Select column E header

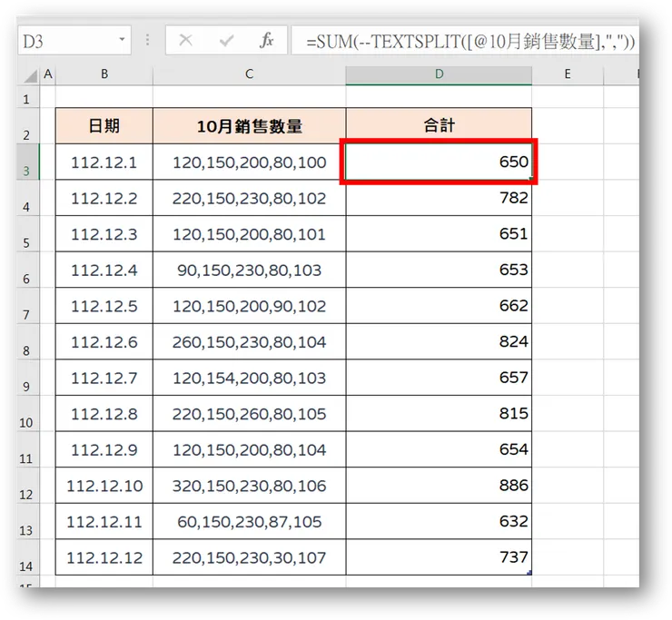pyautogui.click(x=568, y=74)
